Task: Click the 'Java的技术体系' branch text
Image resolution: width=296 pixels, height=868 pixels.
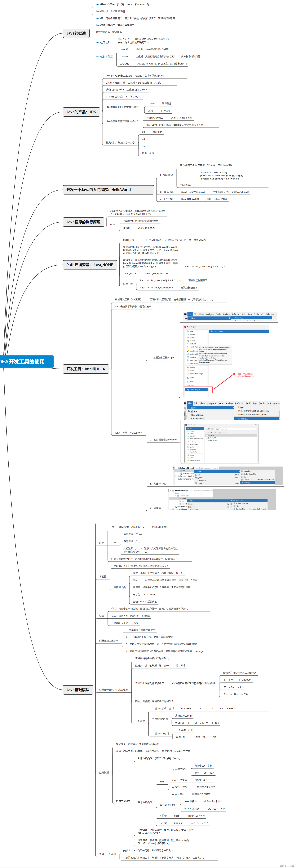Action: click(104, 57)
